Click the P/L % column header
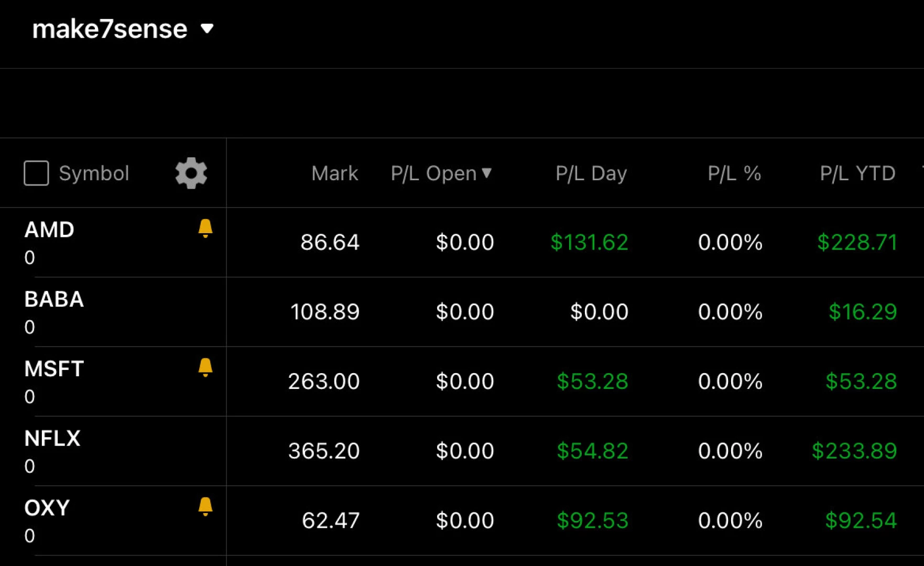 pos(734,173)
